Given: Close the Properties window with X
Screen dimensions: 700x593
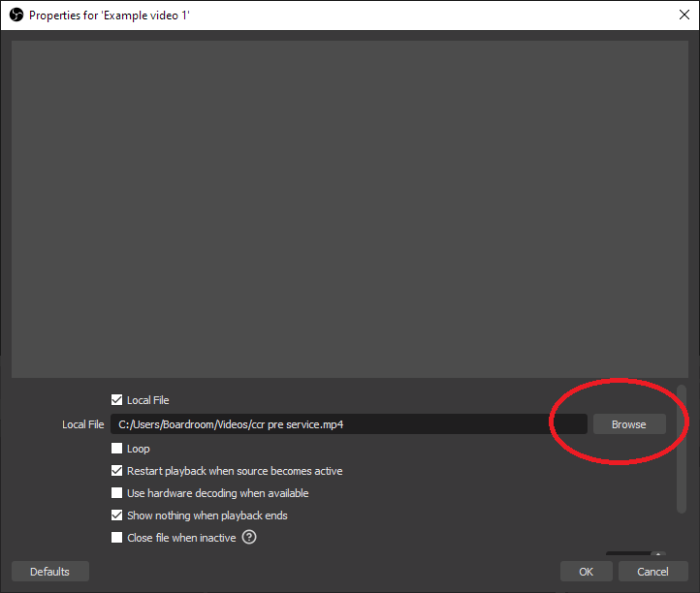Looking at the screenshot, I should point(684,15).
